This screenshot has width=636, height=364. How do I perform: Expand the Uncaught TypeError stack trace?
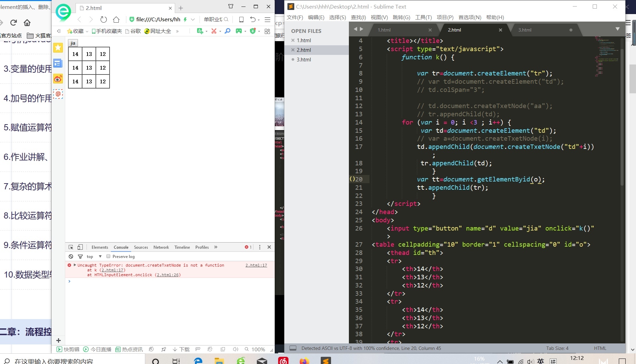[x=75, y=265]
